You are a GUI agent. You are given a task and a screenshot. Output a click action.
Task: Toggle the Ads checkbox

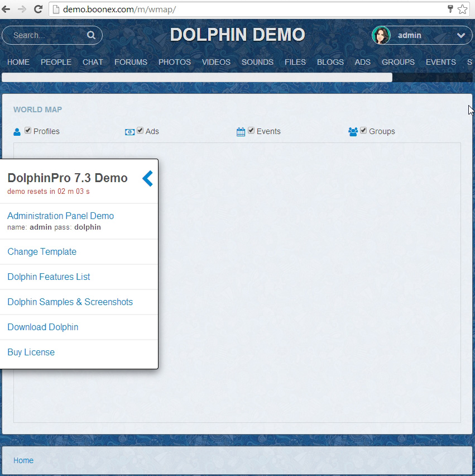tap(140, 131)
